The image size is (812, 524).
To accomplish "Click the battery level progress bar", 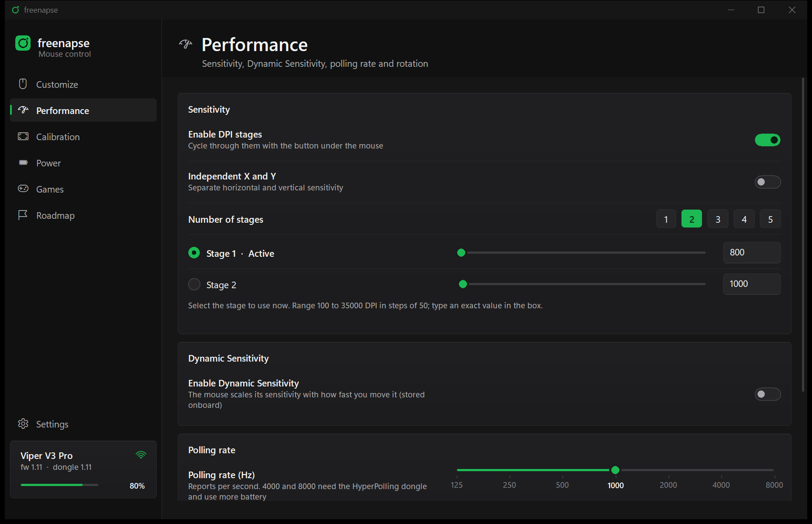I will (59, 485).
